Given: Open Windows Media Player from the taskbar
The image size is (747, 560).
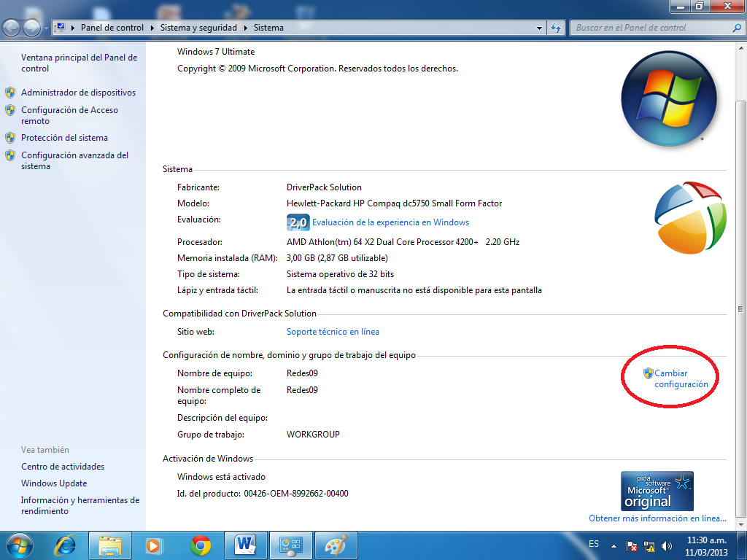Looking at the screenshot, I should (155, 545).
